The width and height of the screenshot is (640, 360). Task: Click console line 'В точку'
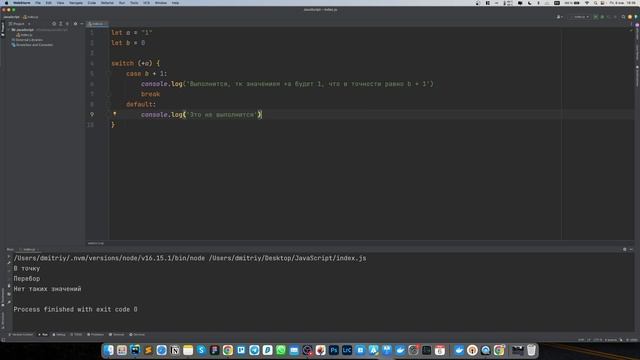[x=27, y=268]
